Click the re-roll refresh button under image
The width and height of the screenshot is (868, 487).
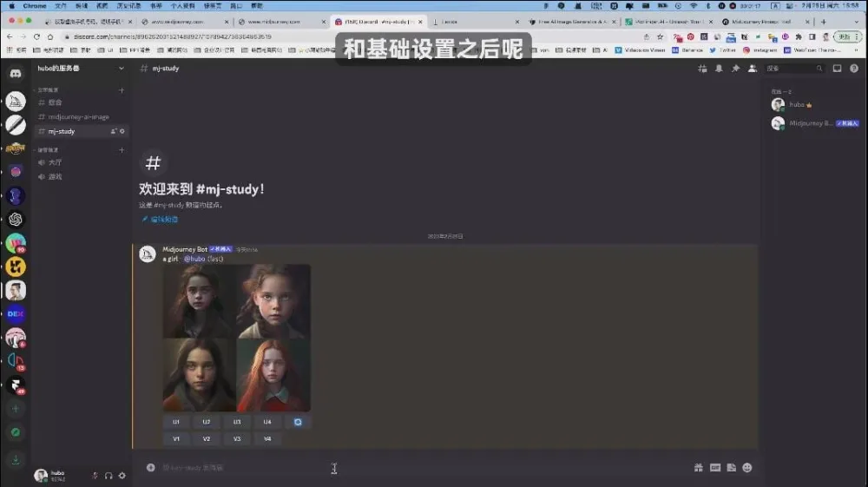tap(298, 422)
